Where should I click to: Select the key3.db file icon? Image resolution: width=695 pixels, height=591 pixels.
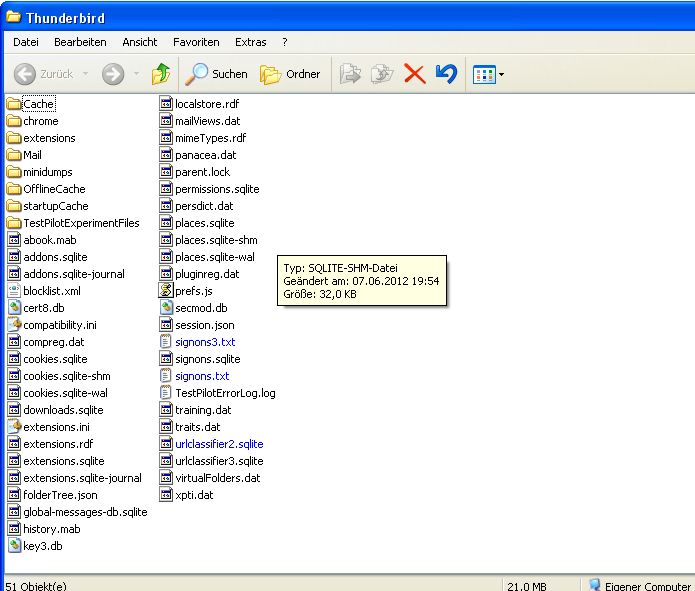coord(15,545)
